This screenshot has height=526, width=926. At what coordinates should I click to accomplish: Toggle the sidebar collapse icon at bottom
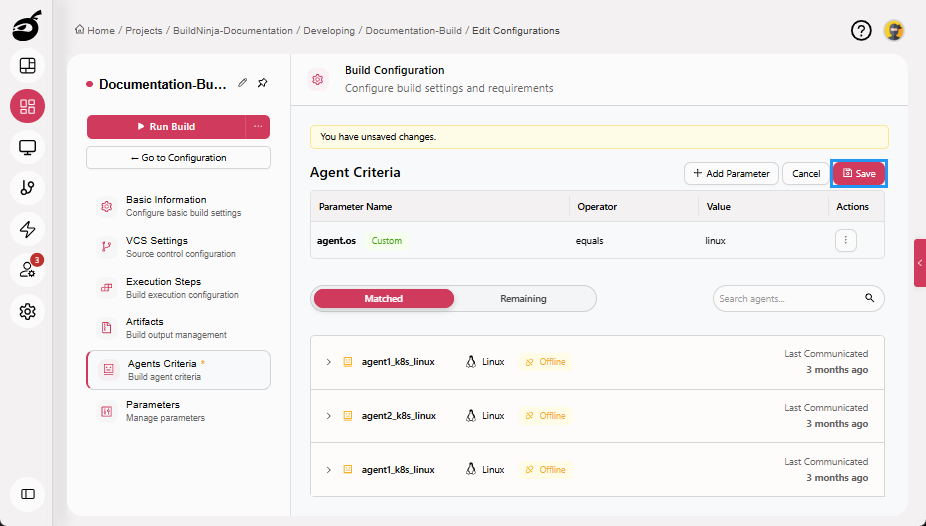(x=27, y=494)
